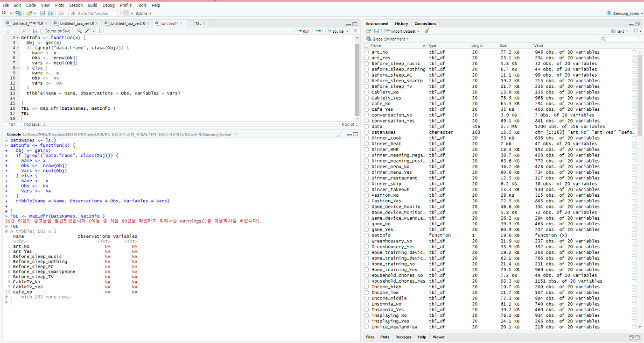Save all open documents
This screenshot has width=644, height=343.
pyautogui.click(x=50, y=14)
